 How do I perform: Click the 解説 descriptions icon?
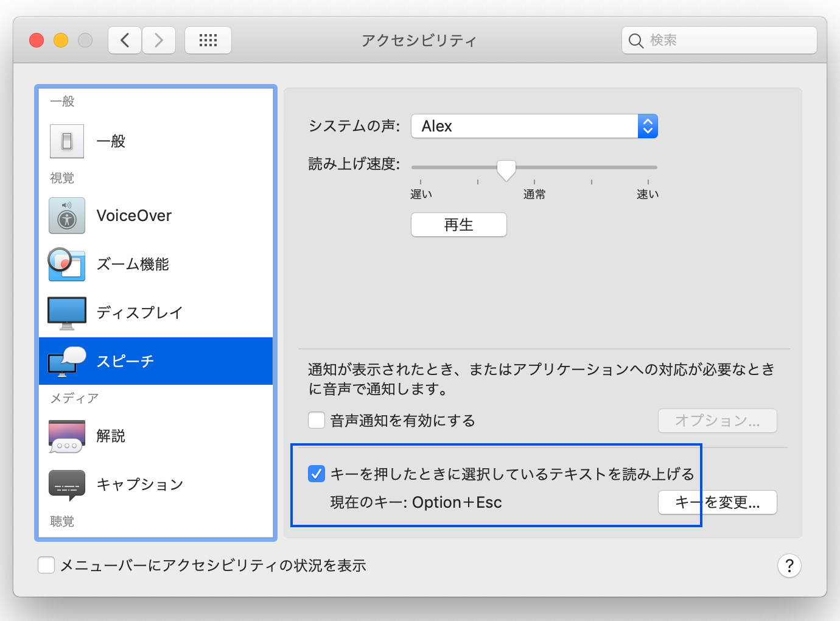pyautogui.click(x=67, y=436)
